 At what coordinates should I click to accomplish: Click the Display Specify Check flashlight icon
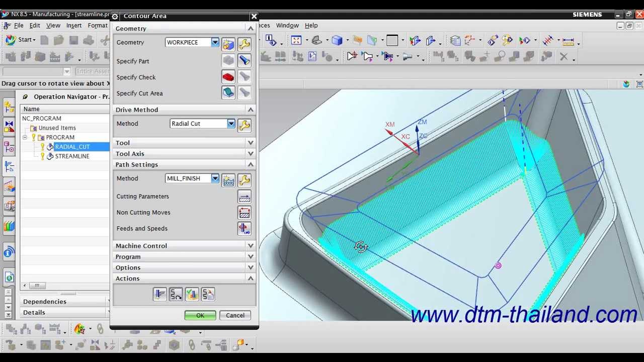(244, 77)
